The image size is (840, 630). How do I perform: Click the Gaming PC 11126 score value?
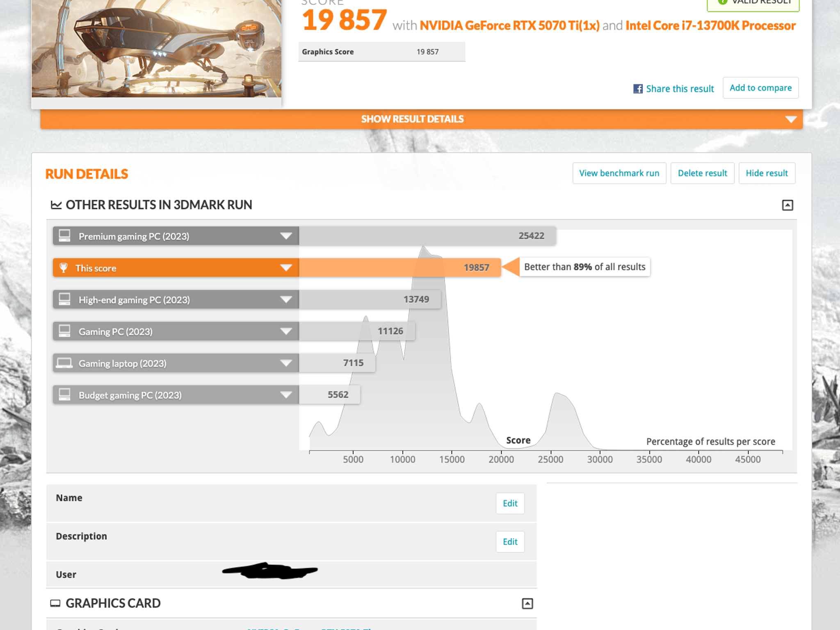(x=390, y=331)
